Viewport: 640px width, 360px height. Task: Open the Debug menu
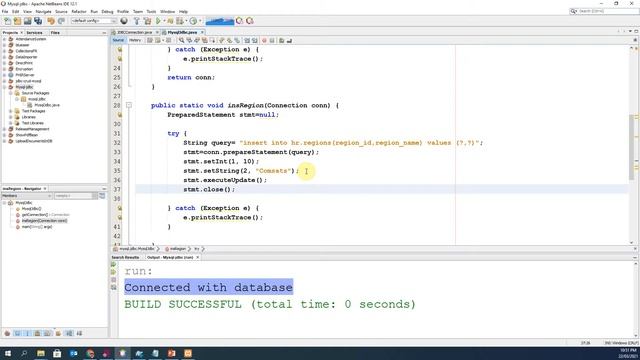(107, 11)
